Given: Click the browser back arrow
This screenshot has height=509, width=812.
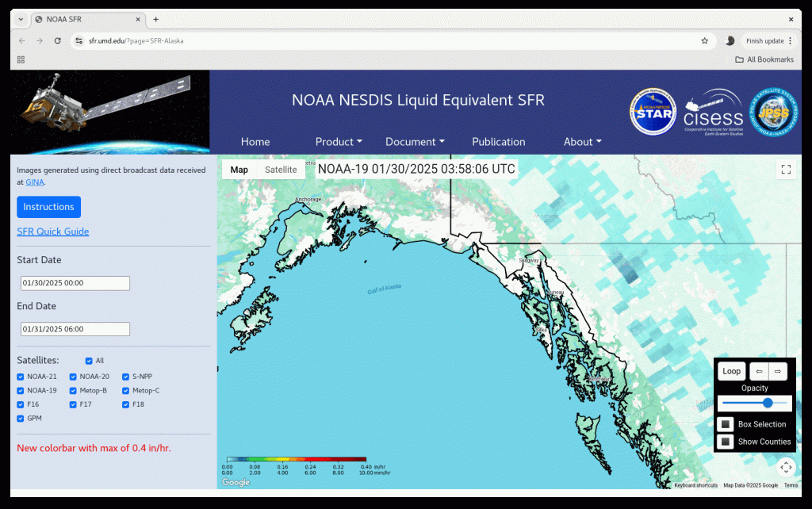Looking at the screenshot, I should [21, 41].
